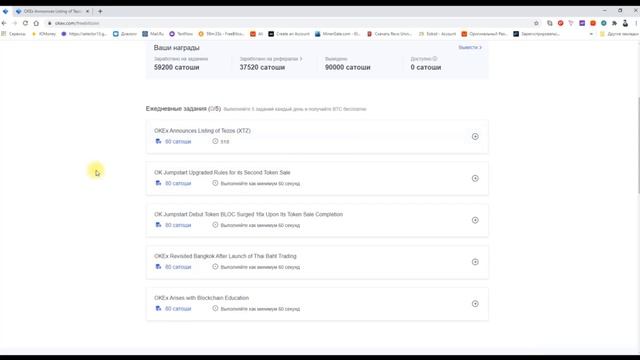Open Chrome three-dot menu
640x360 pixels.
point(636,23)
